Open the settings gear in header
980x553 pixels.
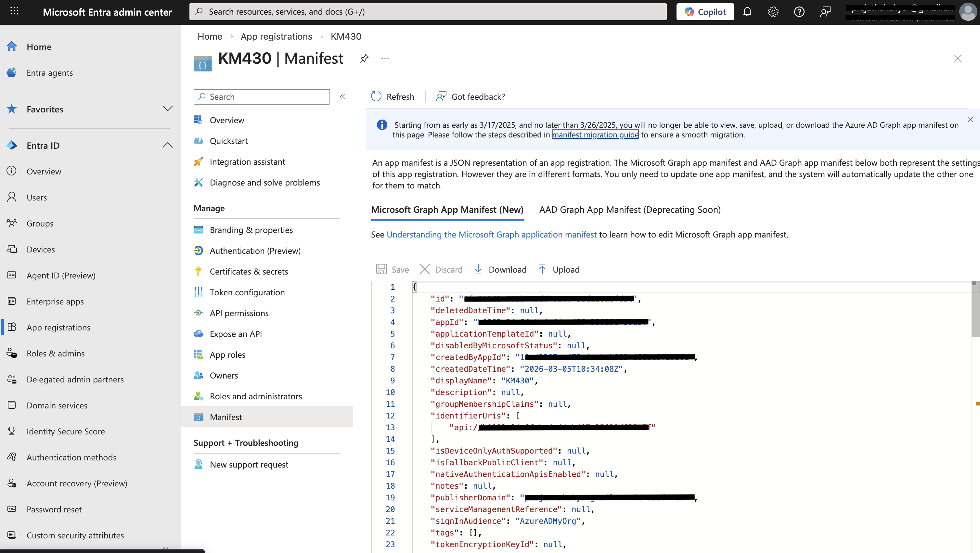click(773, 12)
